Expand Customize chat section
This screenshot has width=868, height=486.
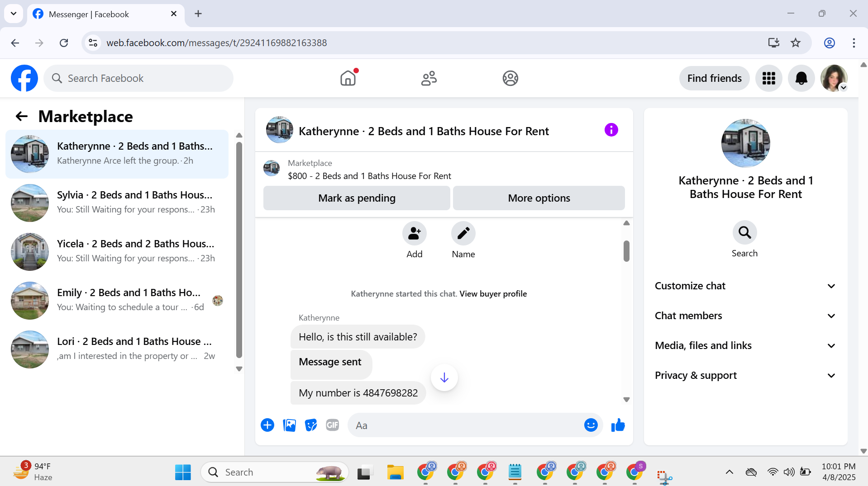745,286
